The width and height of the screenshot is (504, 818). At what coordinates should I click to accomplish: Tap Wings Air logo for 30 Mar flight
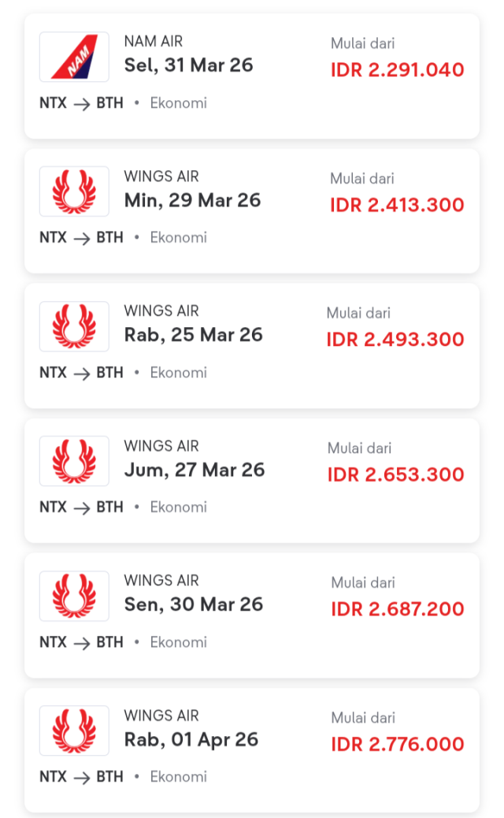(x=74, y=596)
